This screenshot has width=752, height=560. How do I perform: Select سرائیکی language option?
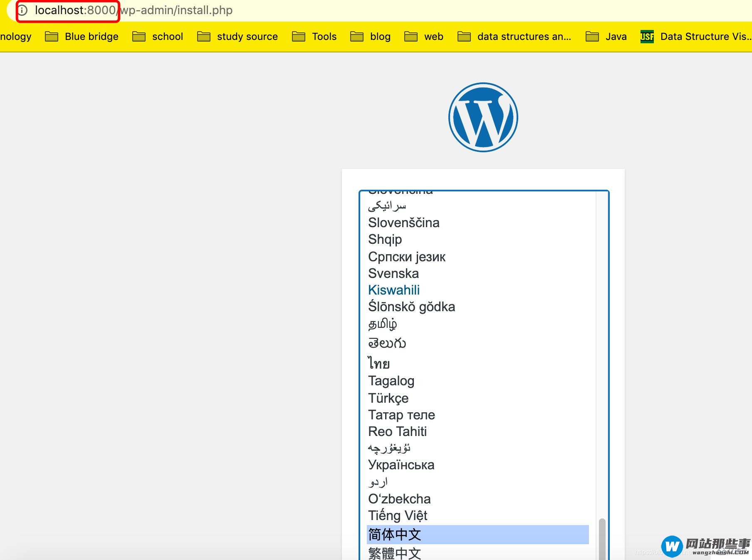477,206
